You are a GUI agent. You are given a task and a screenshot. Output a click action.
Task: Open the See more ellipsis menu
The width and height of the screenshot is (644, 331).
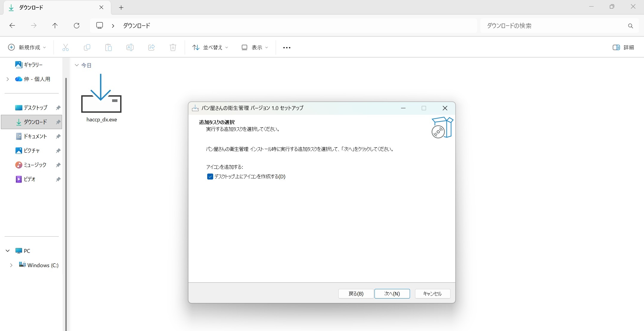click(286, 47)
